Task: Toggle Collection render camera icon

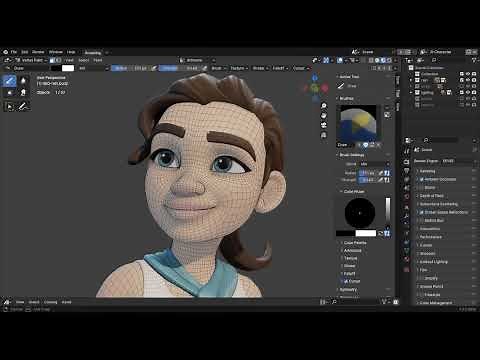Action: pos(474,74)
